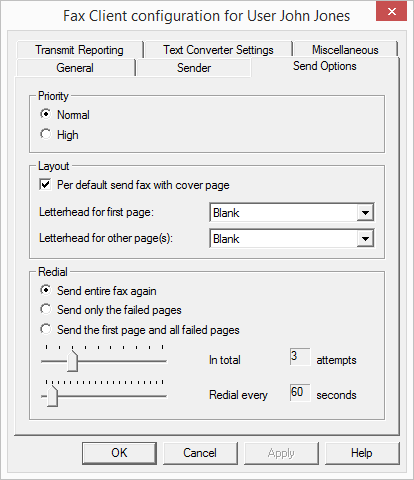Confirm settings with the OK button
Viewport: 414px width, 480px height.
click(119, 453)
